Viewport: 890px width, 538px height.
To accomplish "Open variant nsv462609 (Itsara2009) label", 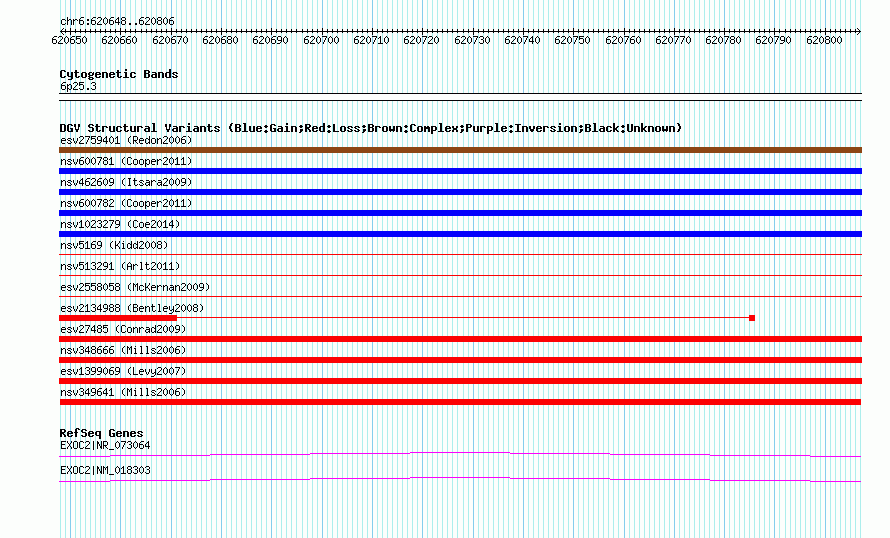I will (x=126, y=182).
